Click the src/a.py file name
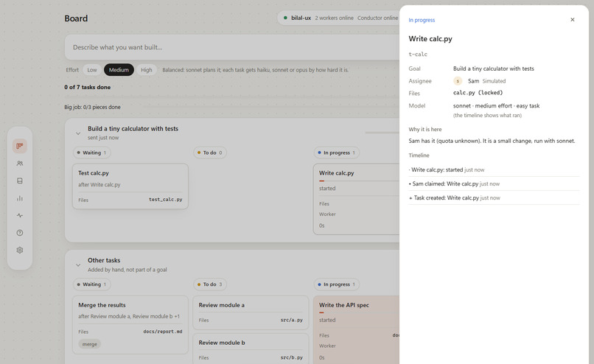The image size is (594, 364). [x=292, y=320]
